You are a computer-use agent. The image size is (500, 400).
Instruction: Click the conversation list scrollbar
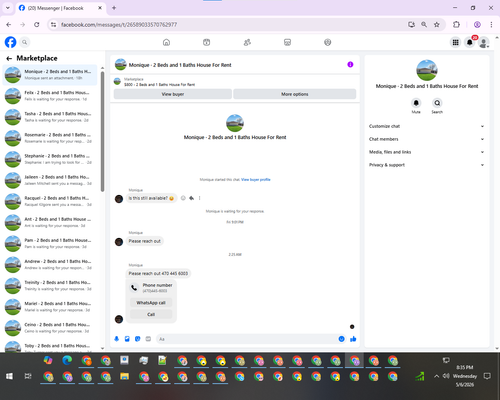pyautogui.click(x=102, y=132)
